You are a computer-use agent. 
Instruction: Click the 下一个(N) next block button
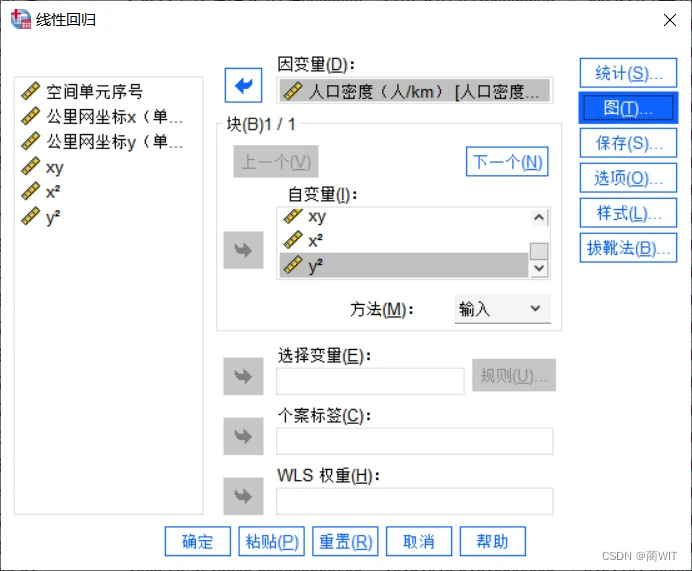pyautogui.click(x=508, y=162)
